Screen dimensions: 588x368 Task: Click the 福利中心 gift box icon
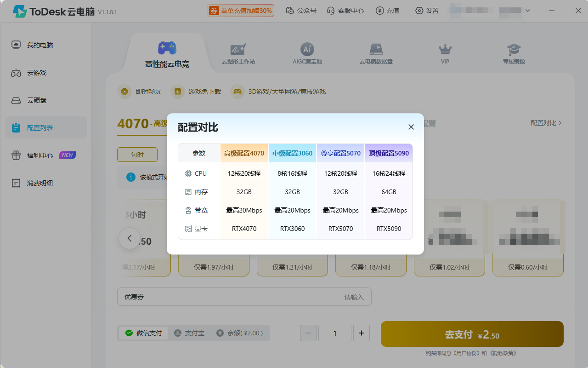[16, 155]
